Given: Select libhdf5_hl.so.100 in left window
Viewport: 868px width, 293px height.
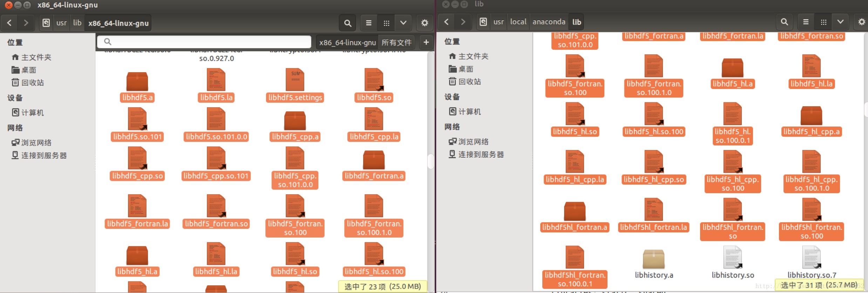Looking at the screenshot, I should [x=374, y=260].
